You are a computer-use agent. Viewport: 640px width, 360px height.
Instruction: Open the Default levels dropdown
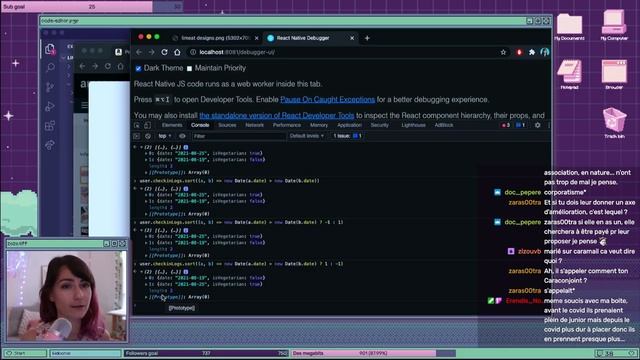tap(307, 136)
